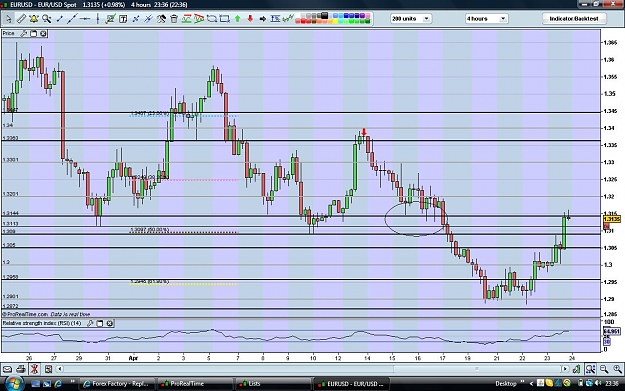Open Internet Explorer from quick launch
The height and width of the screenshot is (391, 625).
pos(58,384)
